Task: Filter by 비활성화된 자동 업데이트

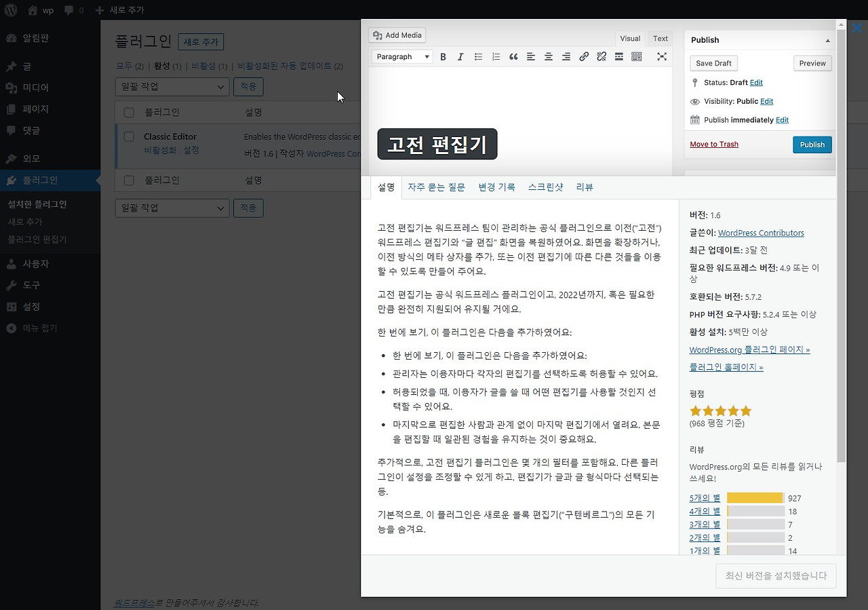Action: tap(285, 66)
